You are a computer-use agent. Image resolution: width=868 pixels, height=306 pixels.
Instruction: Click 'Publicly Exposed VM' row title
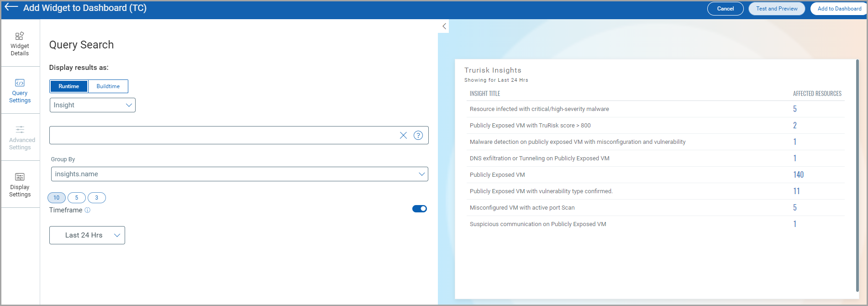coord(497,175)
